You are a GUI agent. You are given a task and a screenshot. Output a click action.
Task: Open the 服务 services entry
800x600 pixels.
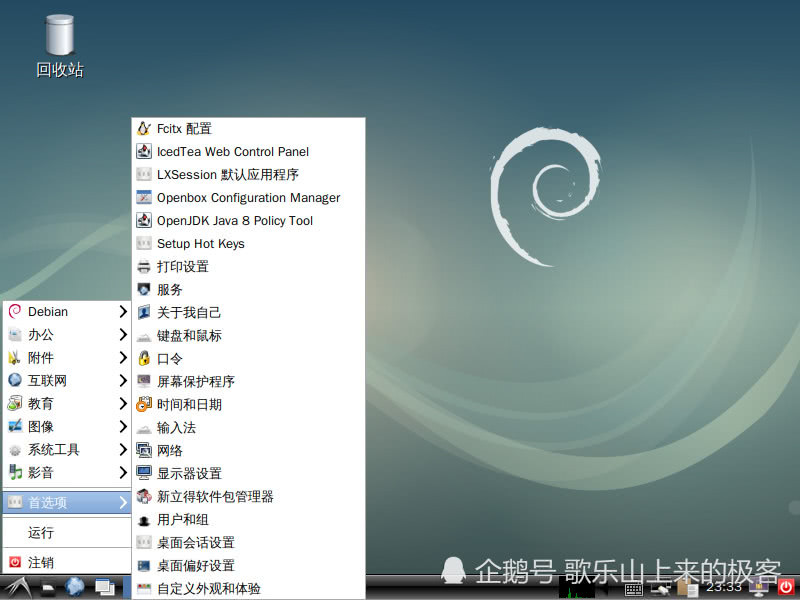pos(248,289)
